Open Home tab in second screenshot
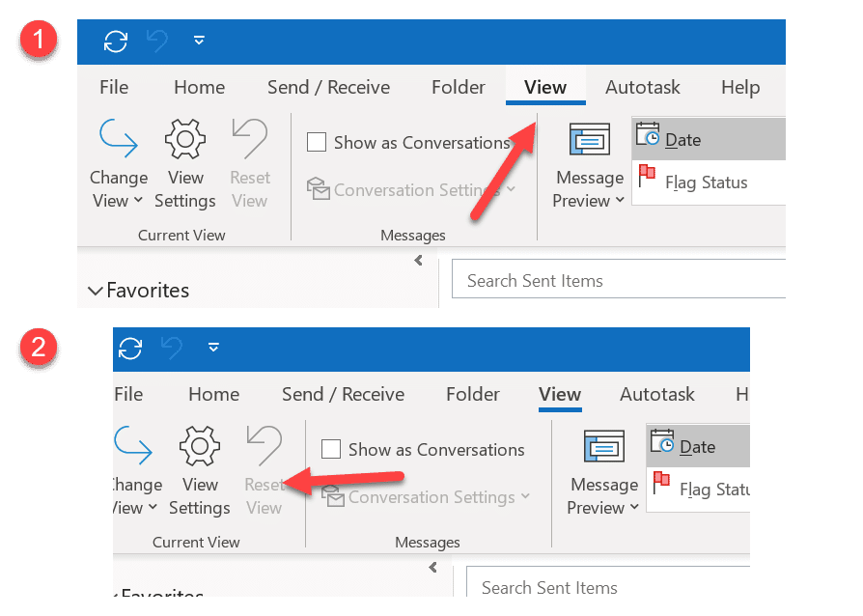Screen dimensions: 863x616 (214, 394)
